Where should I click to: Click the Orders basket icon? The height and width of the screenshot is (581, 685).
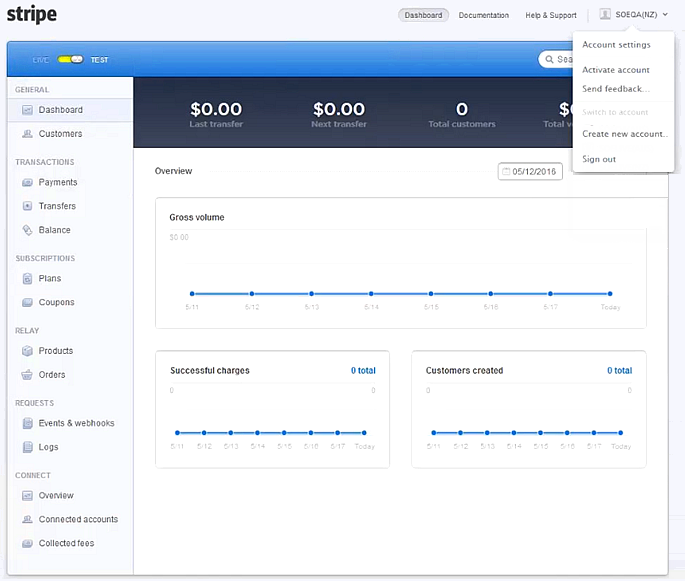click(x=27, y=375)
